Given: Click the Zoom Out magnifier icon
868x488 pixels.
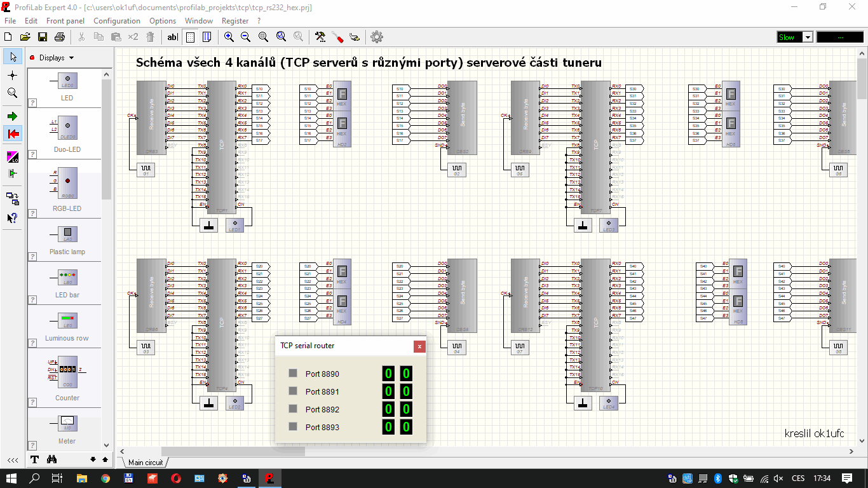Looking at the screenshot, I should click(x=245, y=37).
